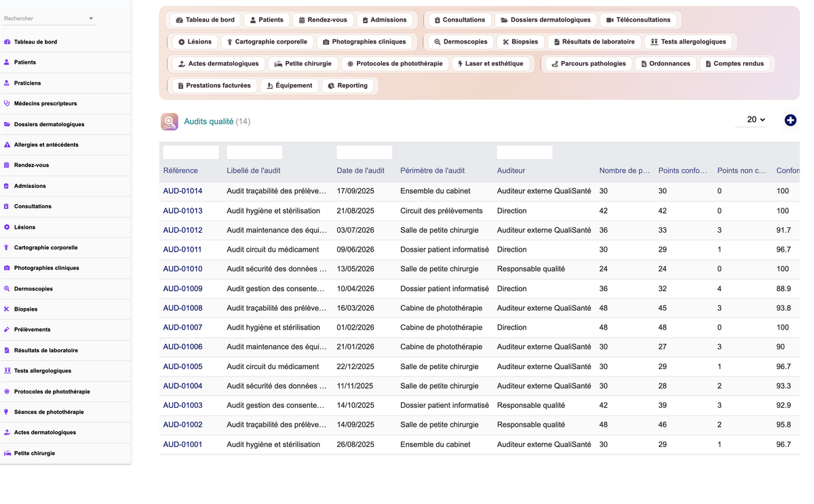814x504 pixels.
Task: Open audit reference AUD-01014
Action: click(182, 191)
